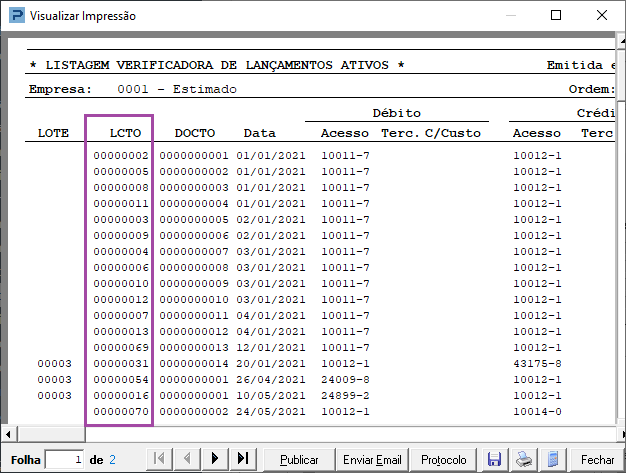Click document number 0000000014 in the DOCTO column
This screenshot has height=473, width=626.
[x=194, y=363]
